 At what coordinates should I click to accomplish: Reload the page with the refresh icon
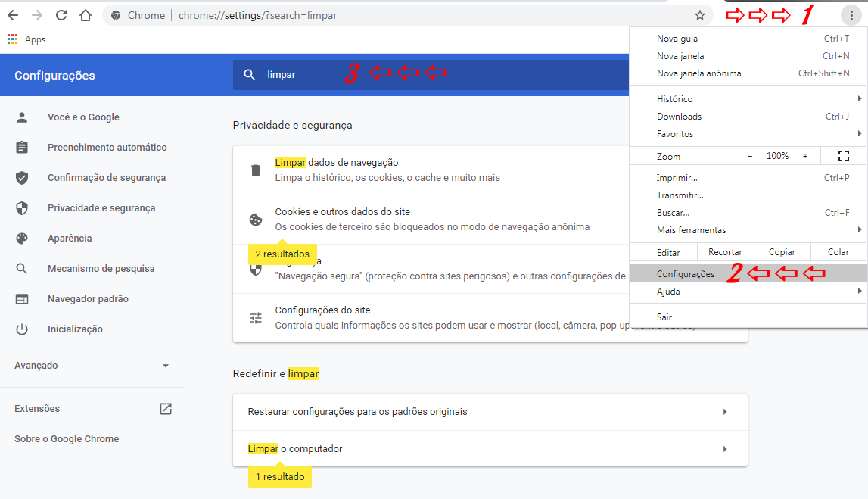pyautogui.click(x=61, y=15)
